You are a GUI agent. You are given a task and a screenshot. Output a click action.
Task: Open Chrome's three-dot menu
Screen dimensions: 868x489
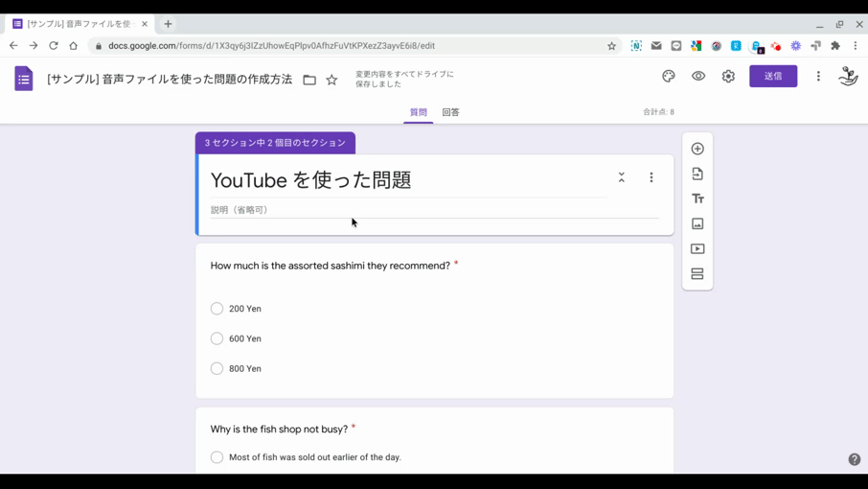tap(856, 46)
